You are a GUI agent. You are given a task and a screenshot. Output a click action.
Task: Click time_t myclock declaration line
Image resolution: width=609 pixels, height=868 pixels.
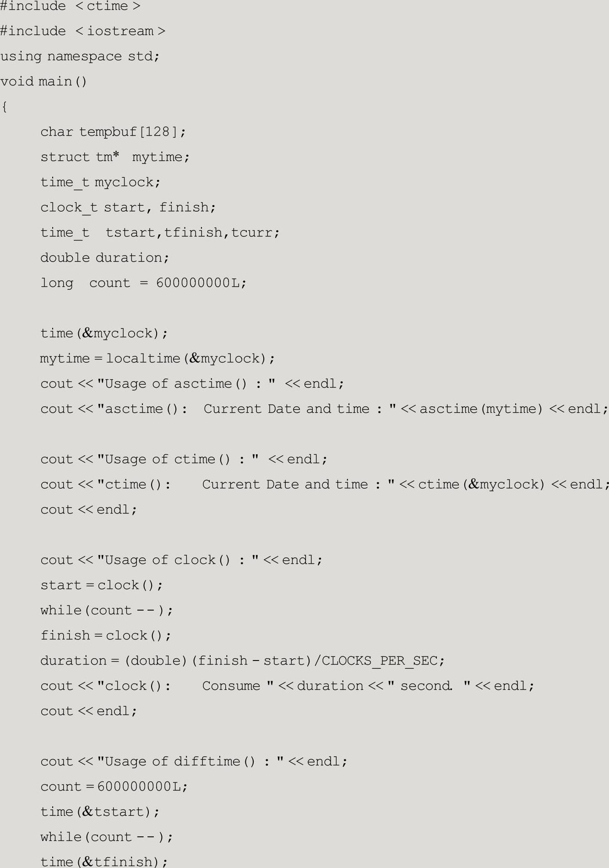[100, 183]
